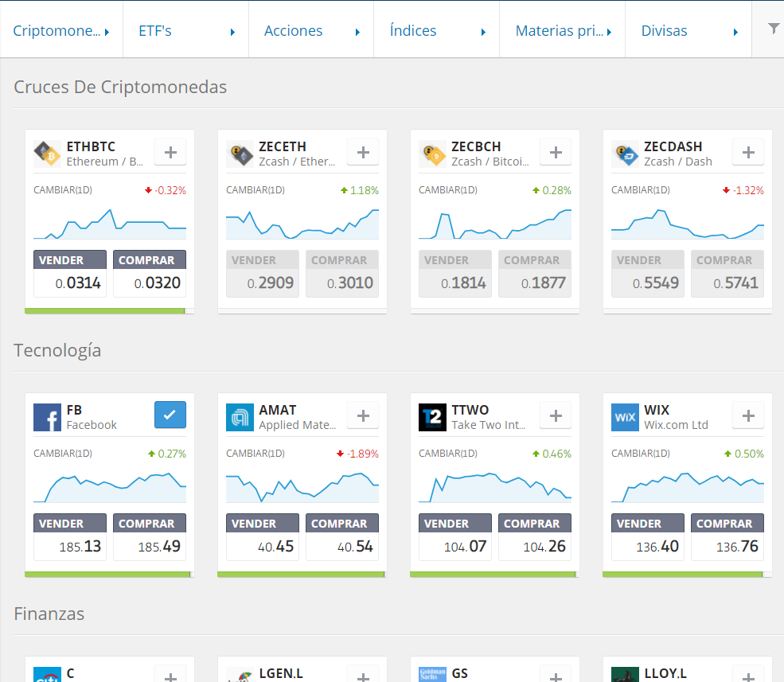
Task: Click VENDER on the TTWO card
Action: point(455,537)
